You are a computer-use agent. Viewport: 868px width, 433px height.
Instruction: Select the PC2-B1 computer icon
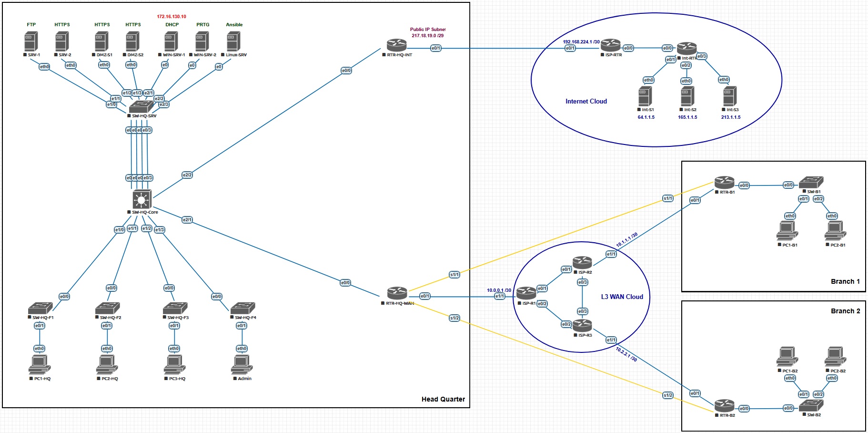[x=835, y=231]
